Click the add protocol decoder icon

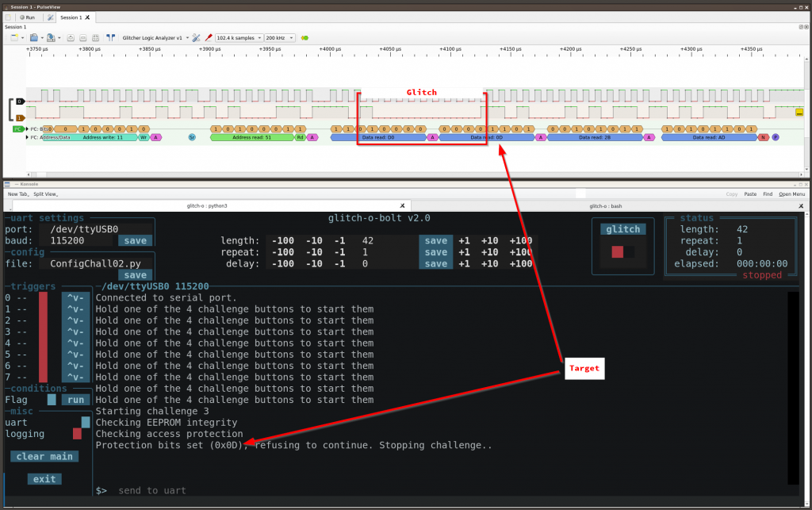304,37
